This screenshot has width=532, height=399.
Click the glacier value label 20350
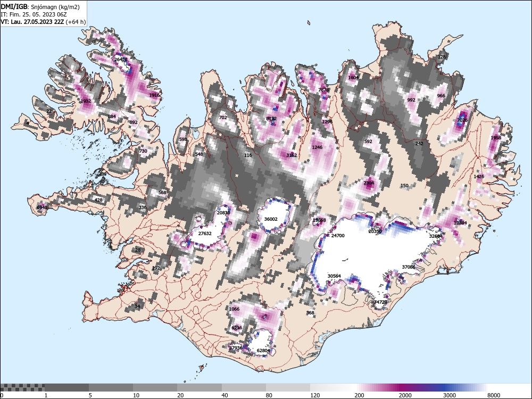click(x=375, y=232)
